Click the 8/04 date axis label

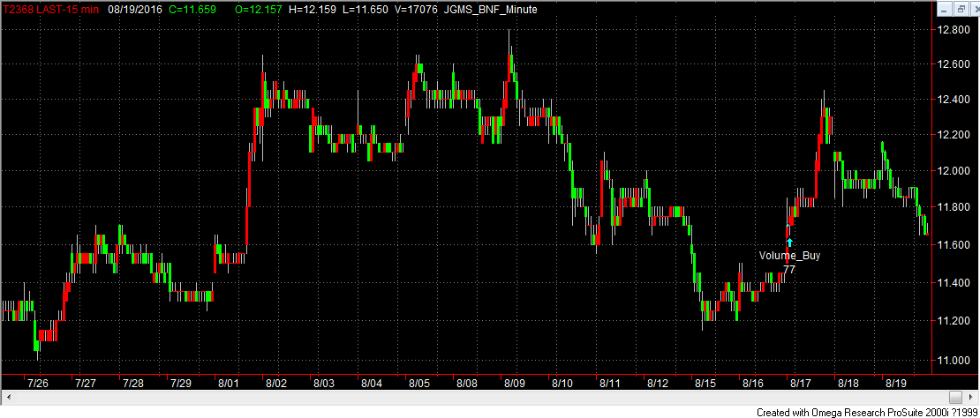[371, 383]
